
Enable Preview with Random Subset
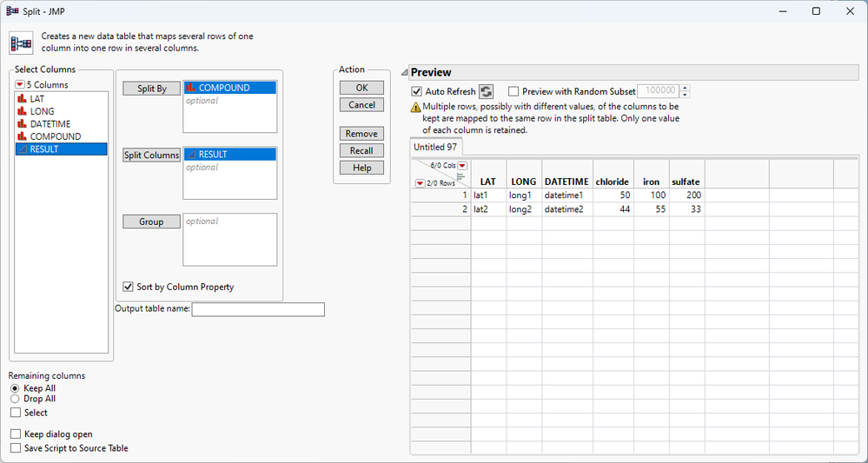(514, 91)
